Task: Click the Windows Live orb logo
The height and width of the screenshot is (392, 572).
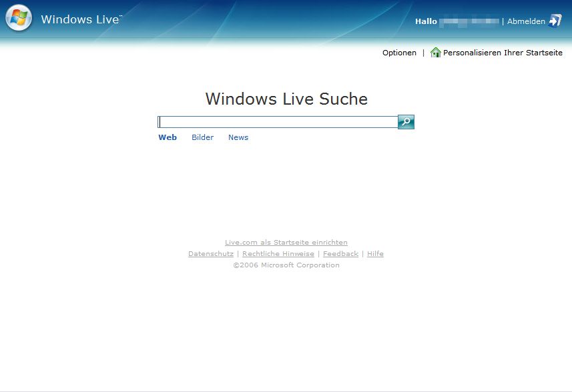Action: (19, 18)
